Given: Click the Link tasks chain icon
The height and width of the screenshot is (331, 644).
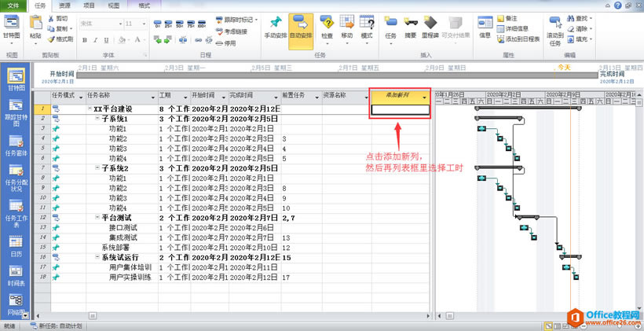Looking at the screenshot, I should (x=199, y=40).
